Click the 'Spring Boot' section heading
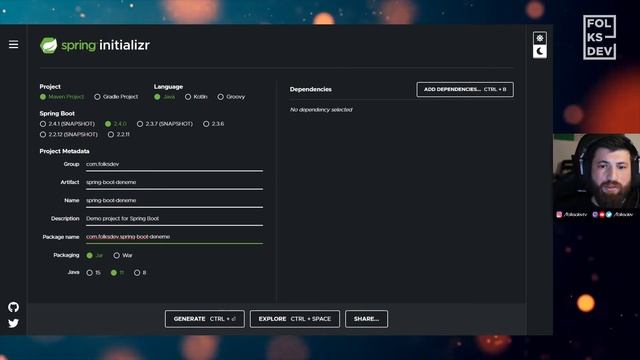640x360 pixels. [57, 113]
